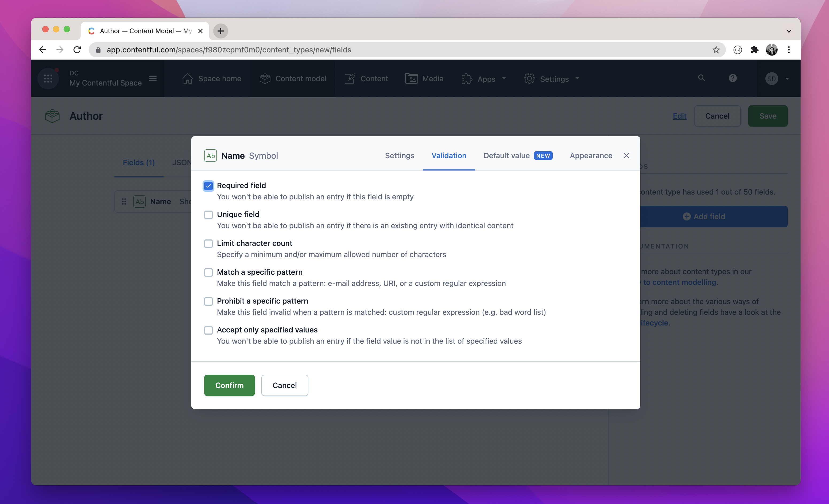Open the browser extensions puzzle icon
The width and height of the screenshot is (829, 504).
point(754,50)
